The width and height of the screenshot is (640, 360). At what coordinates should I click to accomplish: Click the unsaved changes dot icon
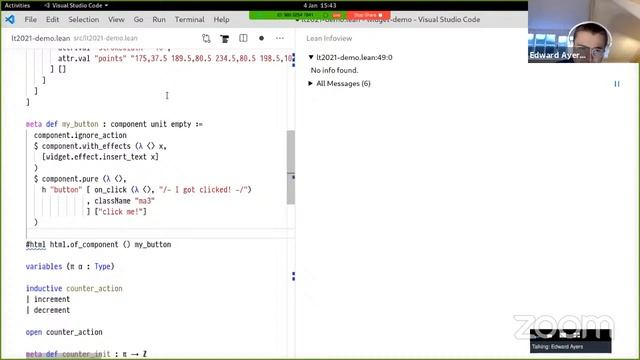[261, 38]
